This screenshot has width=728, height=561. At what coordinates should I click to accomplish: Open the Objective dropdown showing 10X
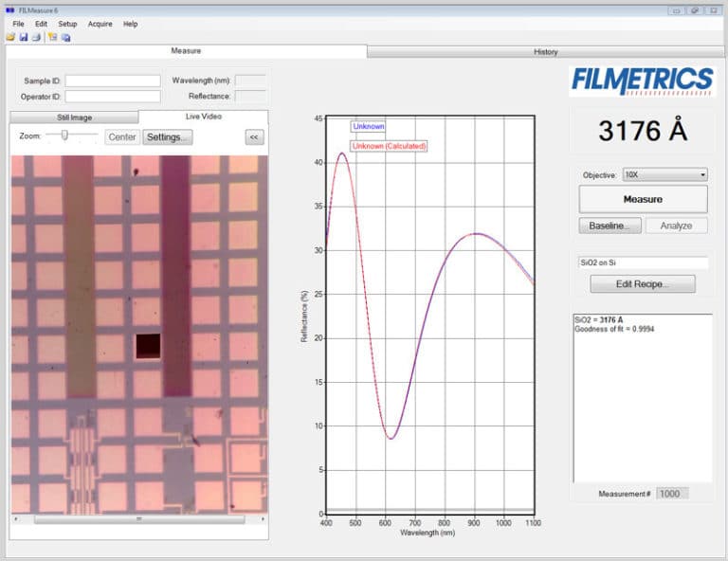point(664,174)
